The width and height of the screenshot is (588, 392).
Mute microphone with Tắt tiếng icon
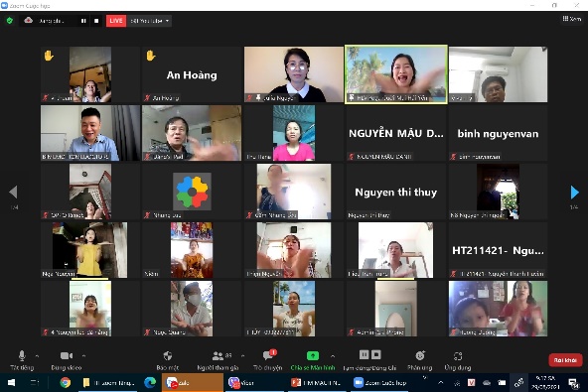pos(22,355)
